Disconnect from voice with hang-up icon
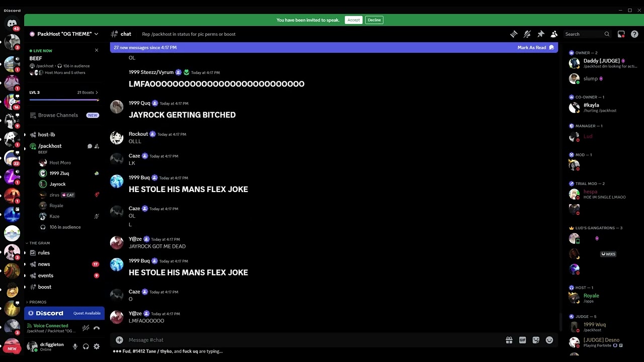The width and height of the screenshot is (644, 362). (x=97, y=328)
